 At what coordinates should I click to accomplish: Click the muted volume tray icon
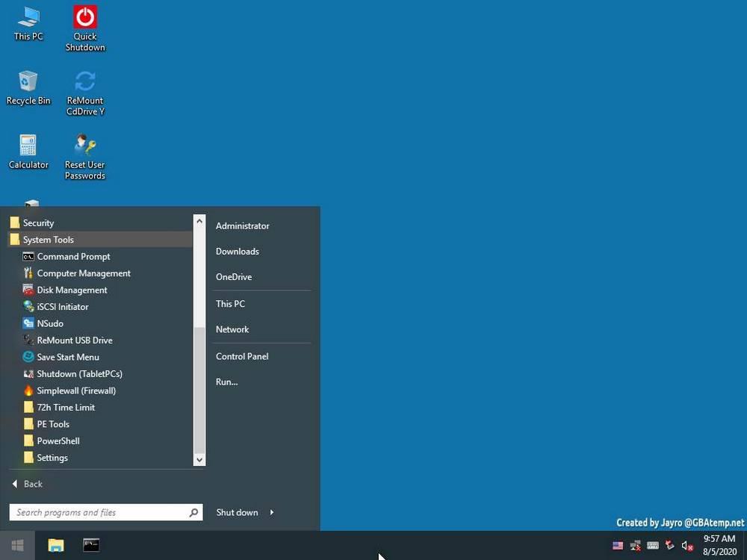(687, 546)
